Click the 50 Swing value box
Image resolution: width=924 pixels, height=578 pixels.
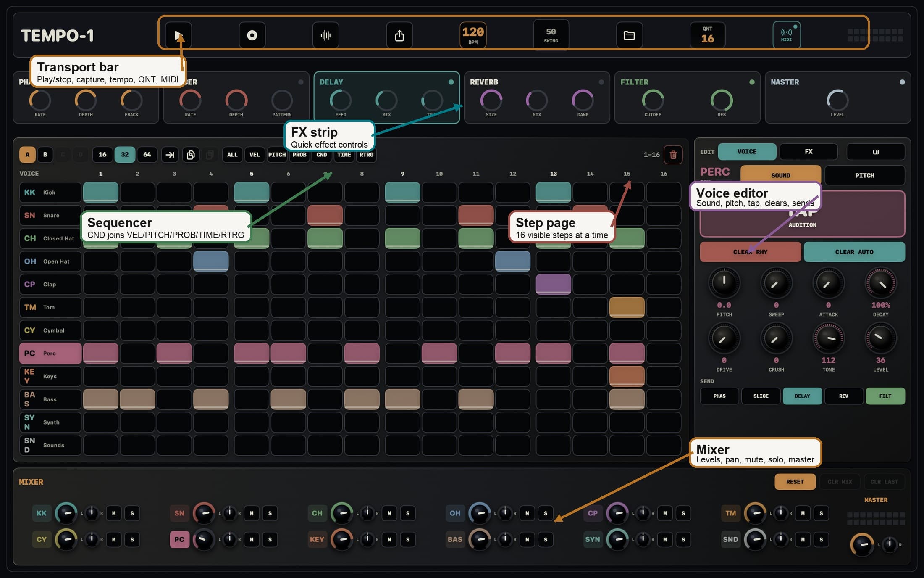[x=551, y=35]
